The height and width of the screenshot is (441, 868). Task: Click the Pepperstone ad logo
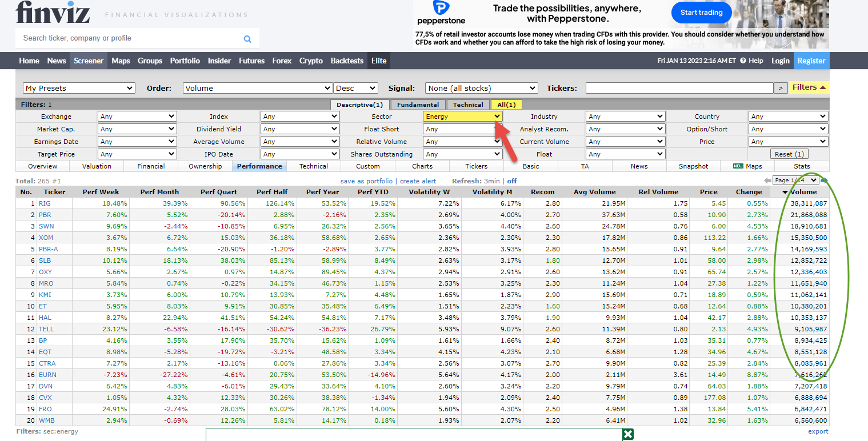441,13
